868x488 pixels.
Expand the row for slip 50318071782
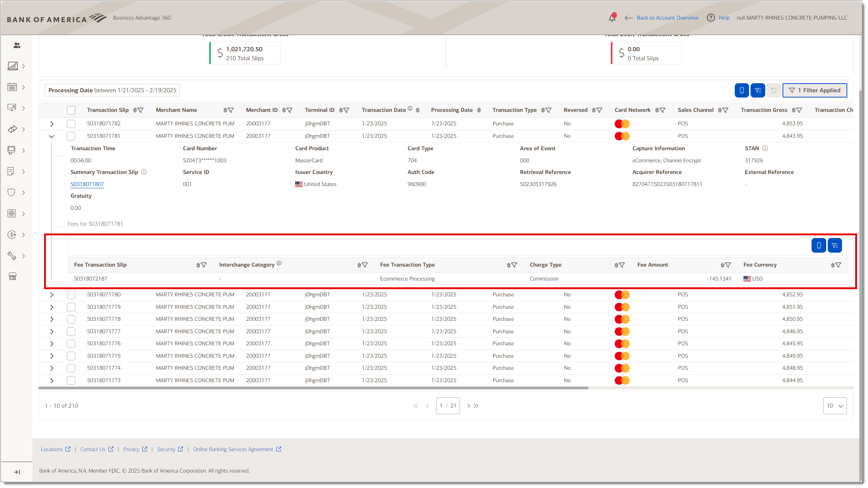(x=52, y=124)
